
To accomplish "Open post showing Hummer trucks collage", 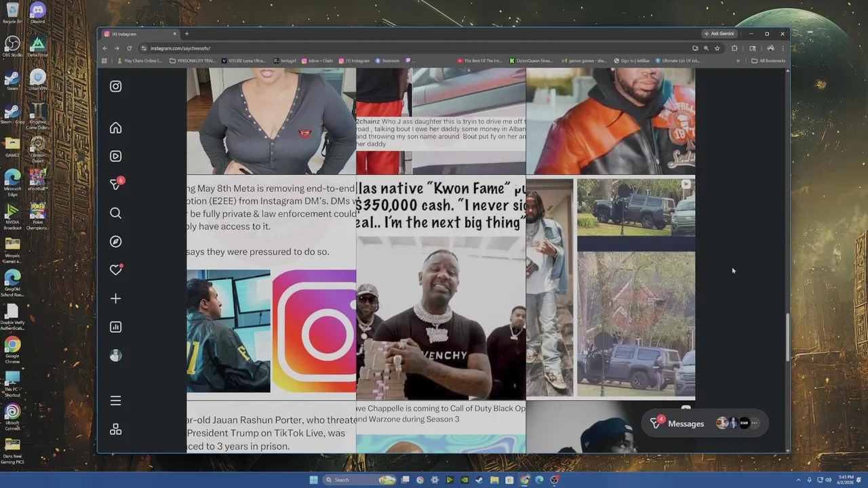I will point(610,287).
